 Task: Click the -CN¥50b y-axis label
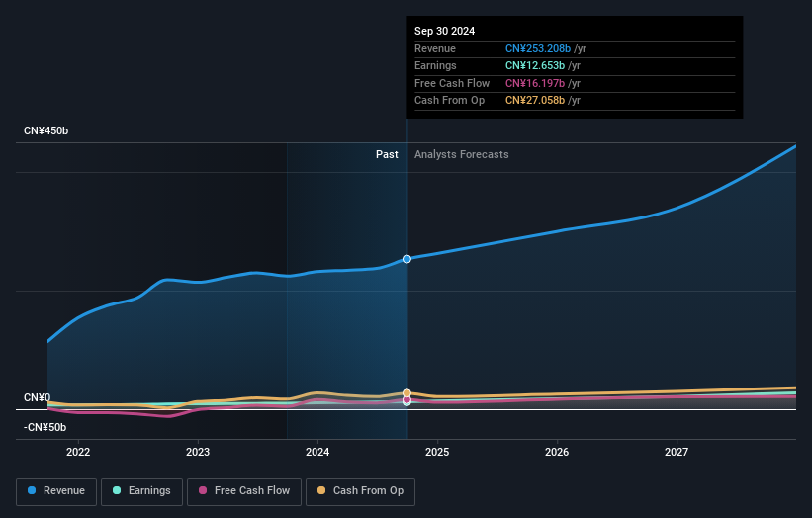click(x=45, y=427)
